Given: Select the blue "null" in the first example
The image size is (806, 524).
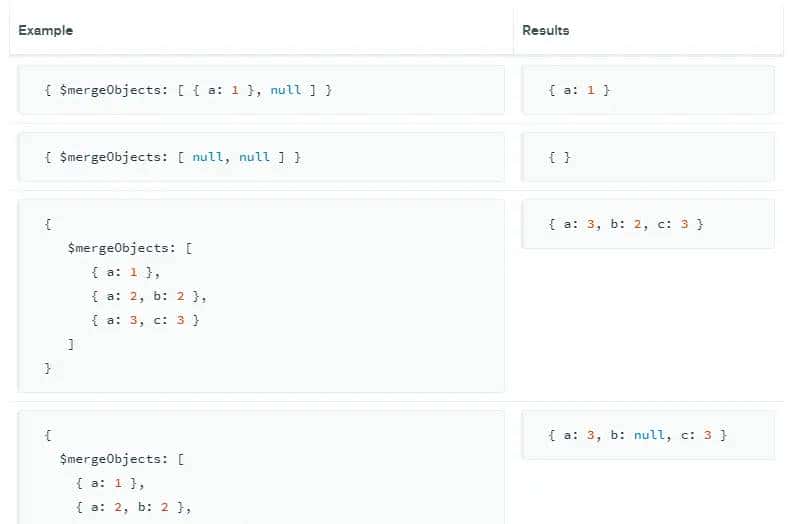Looking at the screenshot, I should tap(285, 90).
